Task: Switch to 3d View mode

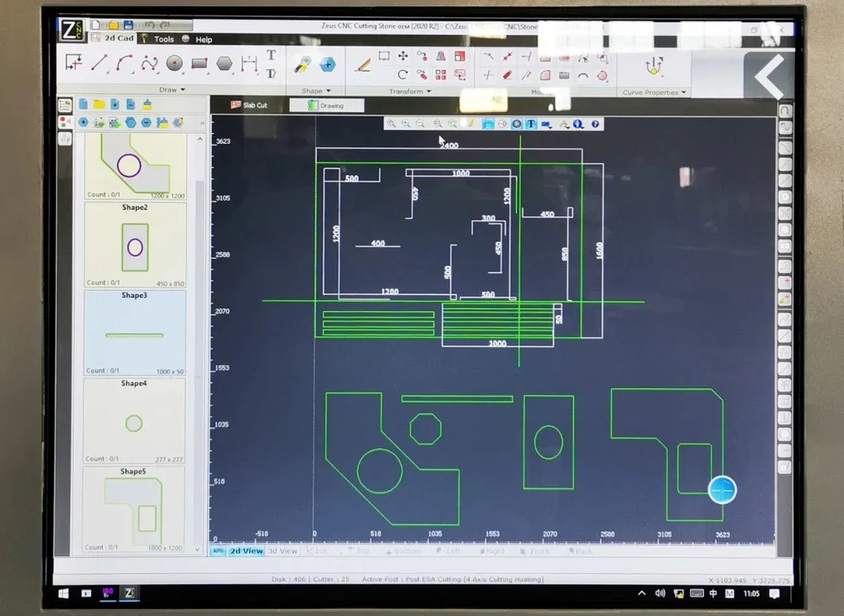Action: click(283, 551)
